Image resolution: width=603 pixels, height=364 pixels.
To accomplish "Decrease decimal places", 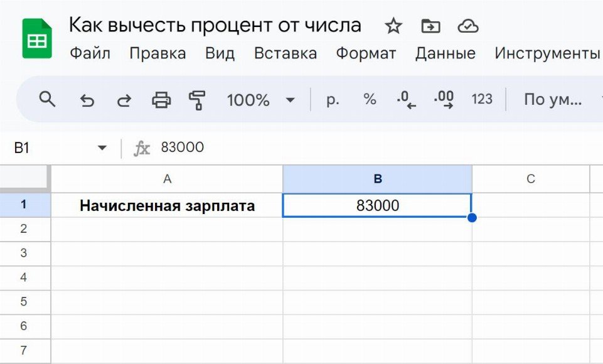I will [x=407, y=99].
